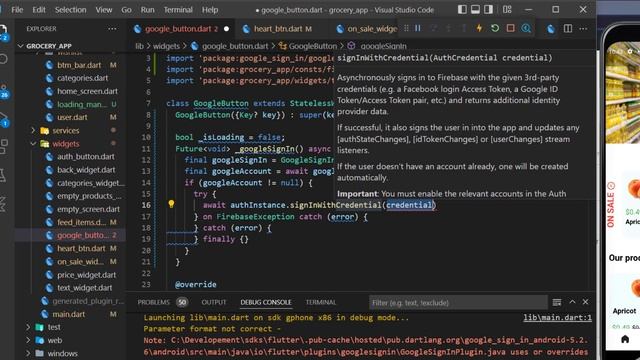
Task: Open the Search view in activity bar
Action: click(4, 60)
